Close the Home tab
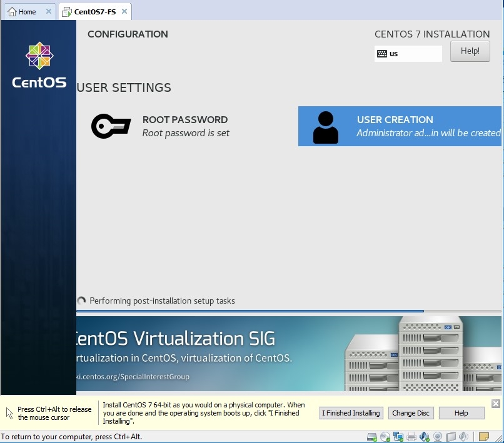This screenshot has height=443, width=504. click(49, 12)
